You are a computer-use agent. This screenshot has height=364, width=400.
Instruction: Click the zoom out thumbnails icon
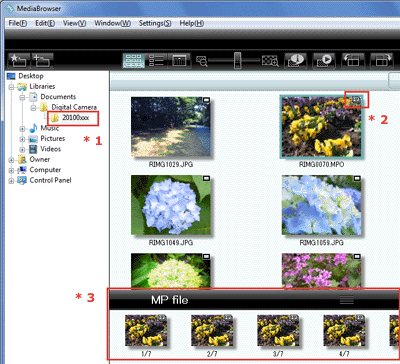point(202,61)
